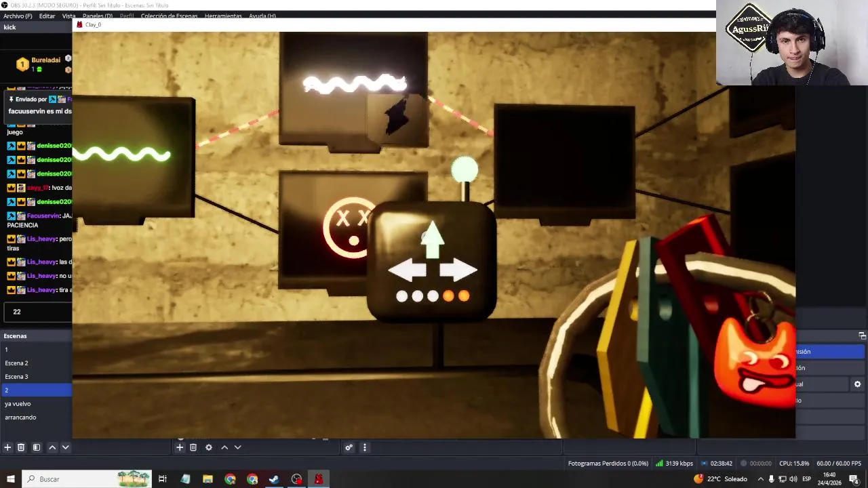The image size is (868, 488).
Task: Open first Chrome icon in taskbar
Action: pos(230,479)
